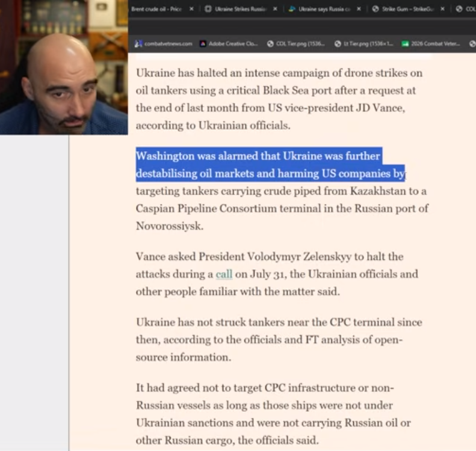Click the combatvetnews.com bookmark icon

pos(138,44)
